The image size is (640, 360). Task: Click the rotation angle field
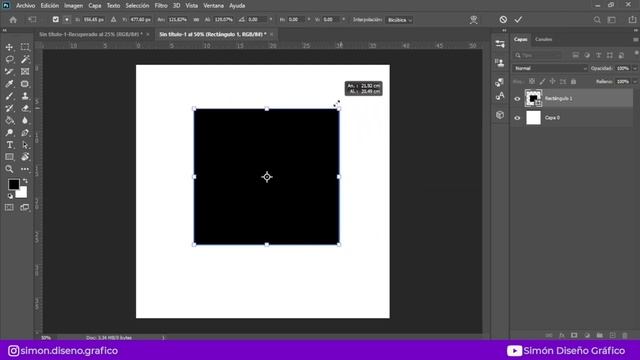click(x=258, y=20)
